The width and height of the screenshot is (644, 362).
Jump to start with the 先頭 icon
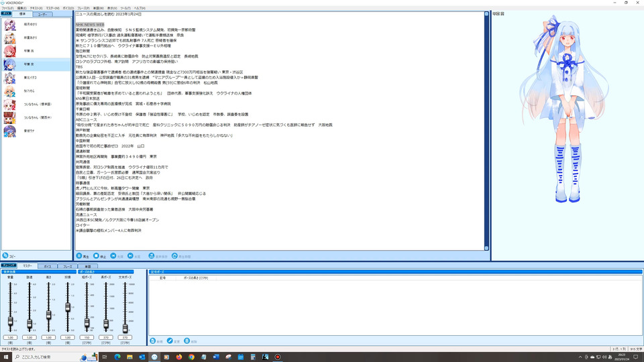tap(113, 255)
